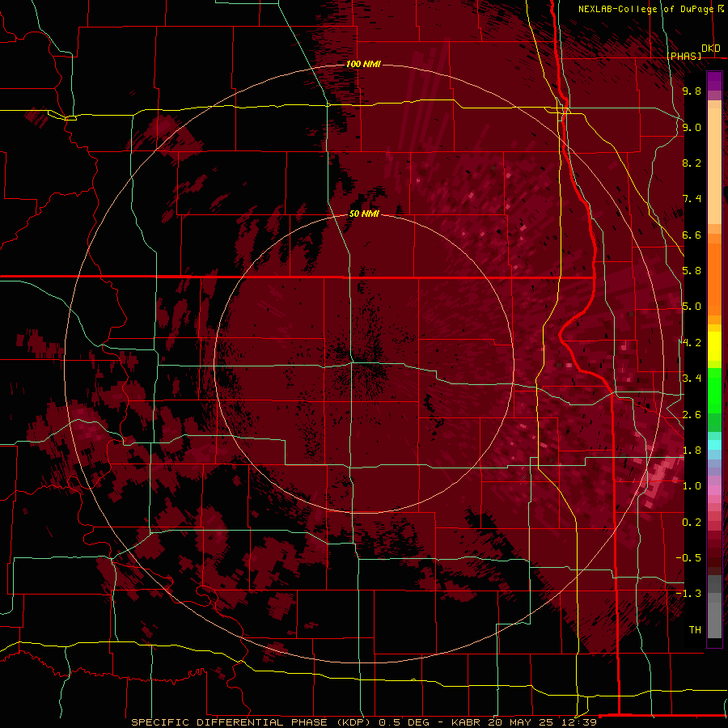Screen dimensions: 728x728
Task: Select the 3.4 value on the scale
Action: pos(692,379)
